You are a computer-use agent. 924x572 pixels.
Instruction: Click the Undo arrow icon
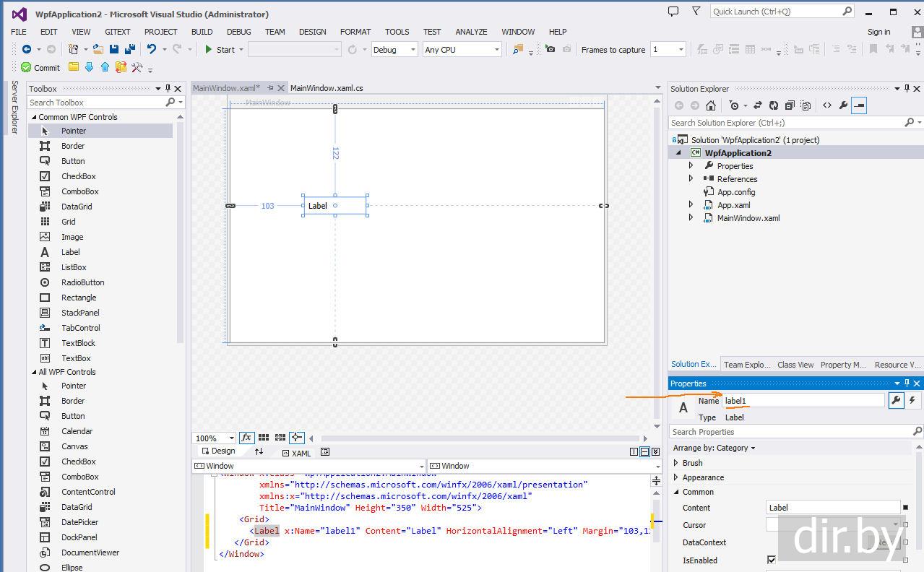tap(152, 49)
